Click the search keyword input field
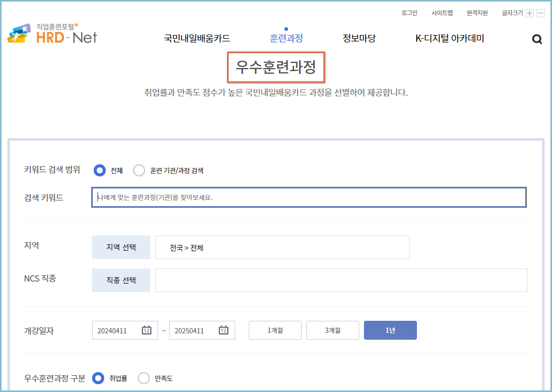This screenshot has height=392, width=552. 308,197
